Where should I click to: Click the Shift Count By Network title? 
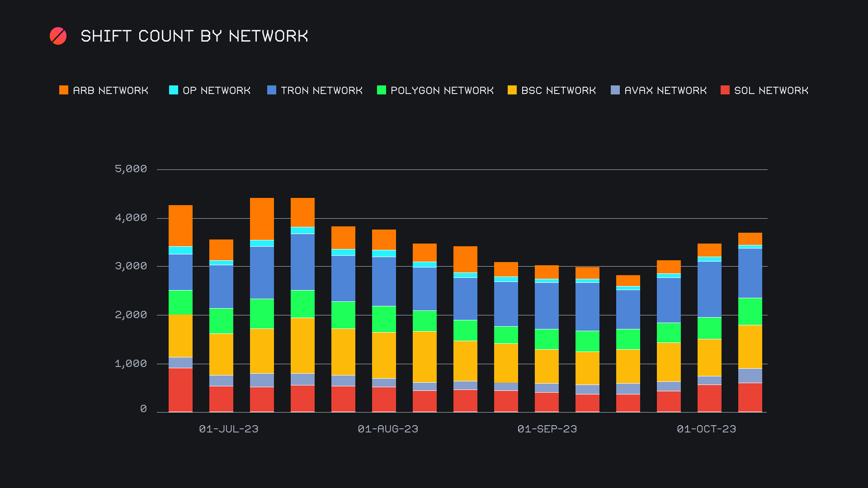[x=194, y=36]
